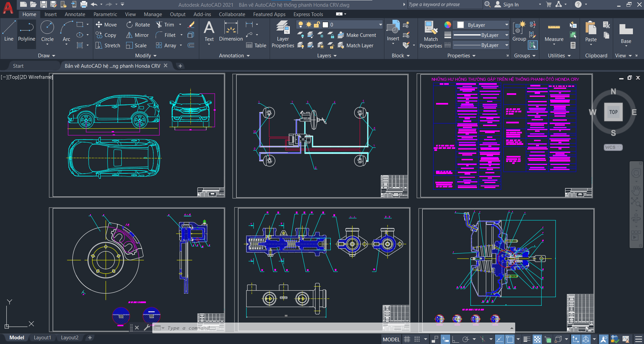Open the Insert ribbon tab
The height and width of the screenshot is (344, 644).
pos(51,14)
